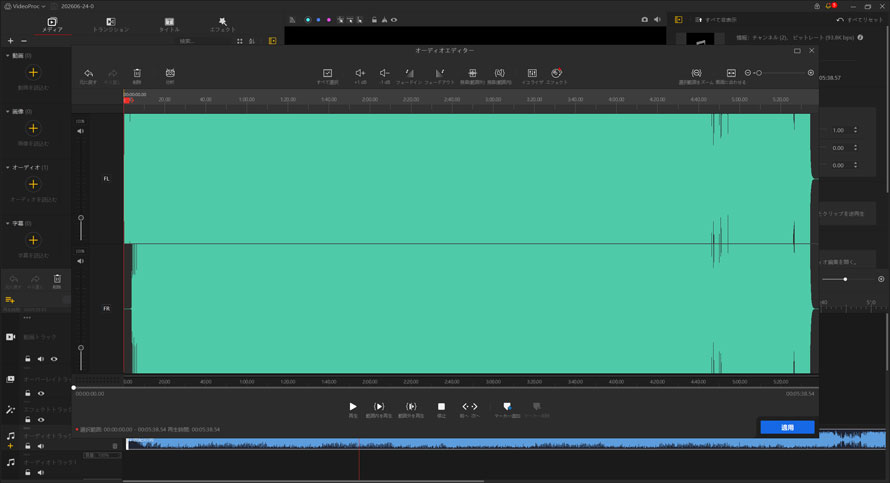The height and width of the screenshot is (483, 890).
Task: Open the equalizer tool
Action: pyautogui.click(x=532, y=73)
